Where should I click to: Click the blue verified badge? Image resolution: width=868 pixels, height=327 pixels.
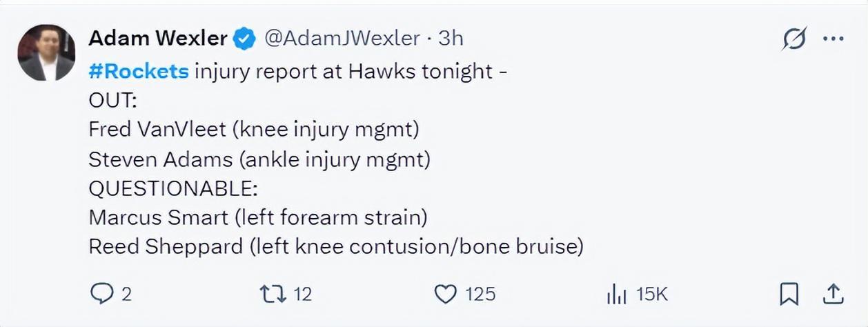click(244, 39)
